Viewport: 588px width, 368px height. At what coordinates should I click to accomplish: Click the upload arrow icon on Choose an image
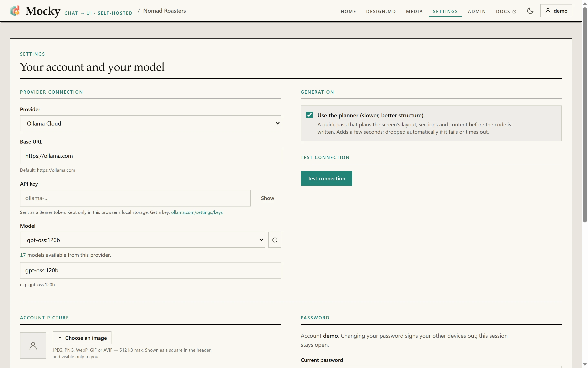[x=60, y=338]
